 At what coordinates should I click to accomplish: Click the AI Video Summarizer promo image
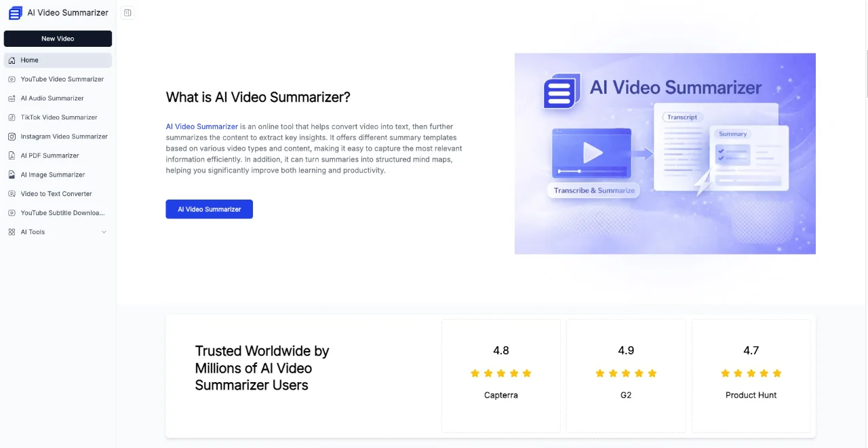pyautogui.click(x=665, y=153)
